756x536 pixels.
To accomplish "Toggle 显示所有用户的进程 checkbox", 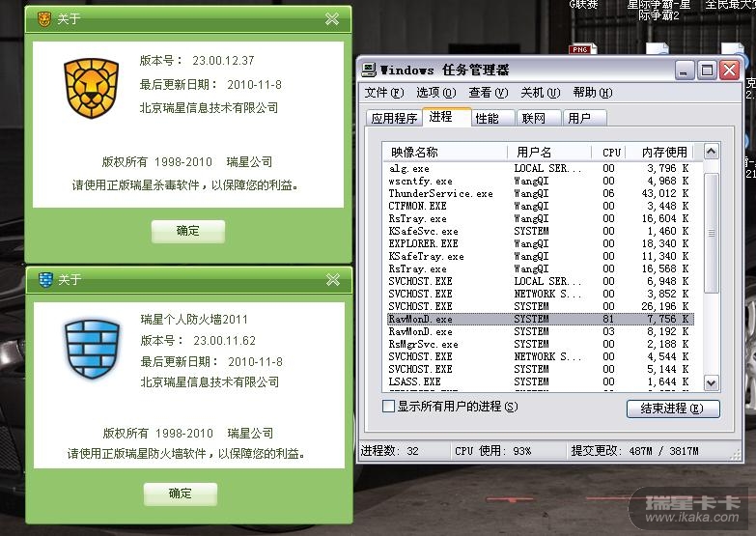I will pyautogui.click(x=388, y=407).
